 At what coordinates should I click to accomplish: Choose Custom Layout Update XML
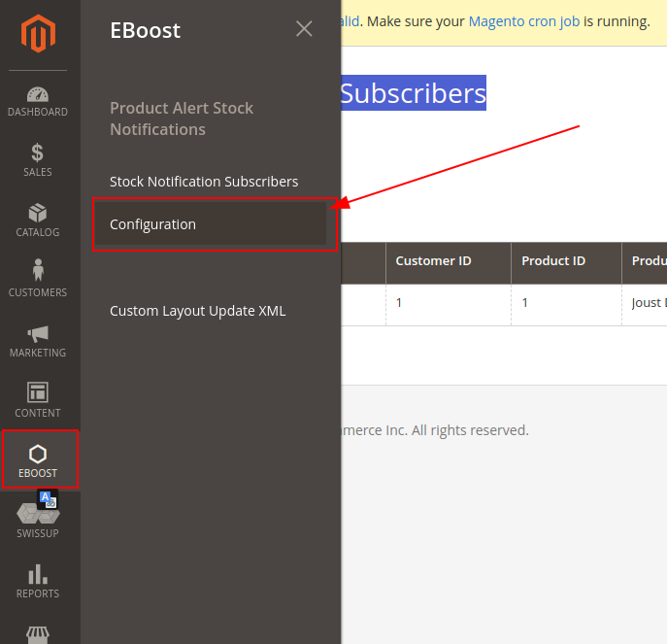tap(197, 311)
